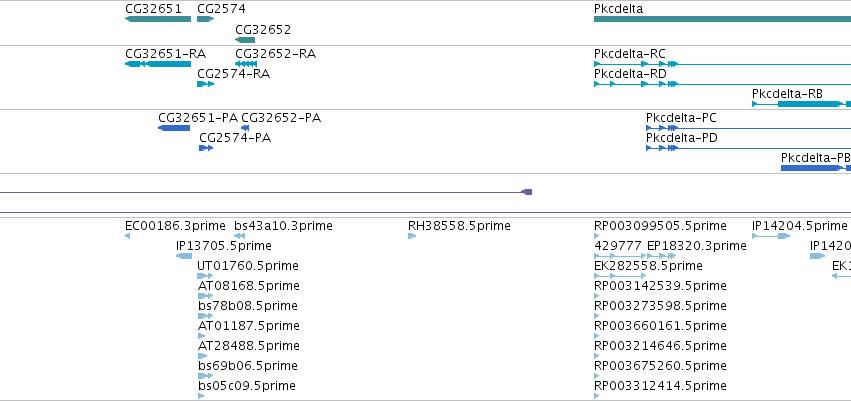Click the EP18320.3prime EST label
Image resolution: width=851 pixels, height=401 pixels.
click(x=696, y=246)
